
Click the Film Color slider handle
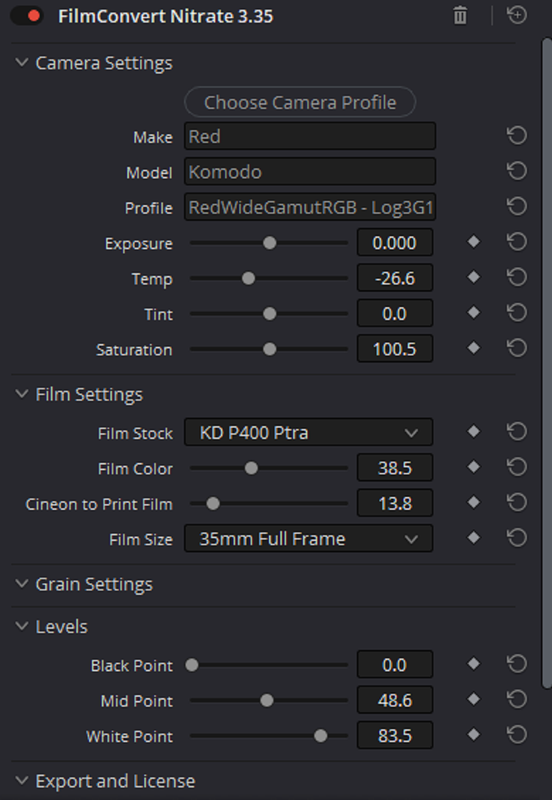pos(251,468)
